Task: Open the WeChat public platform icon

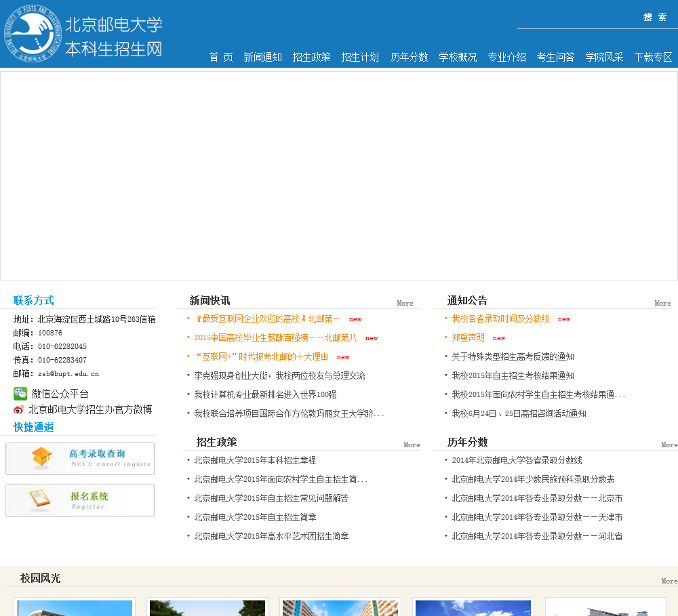Action: pos(20,394)
